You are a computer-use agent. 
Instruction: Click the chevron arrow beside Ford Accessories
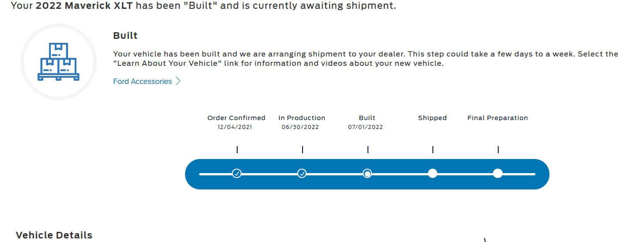click(x=178, y=81)
